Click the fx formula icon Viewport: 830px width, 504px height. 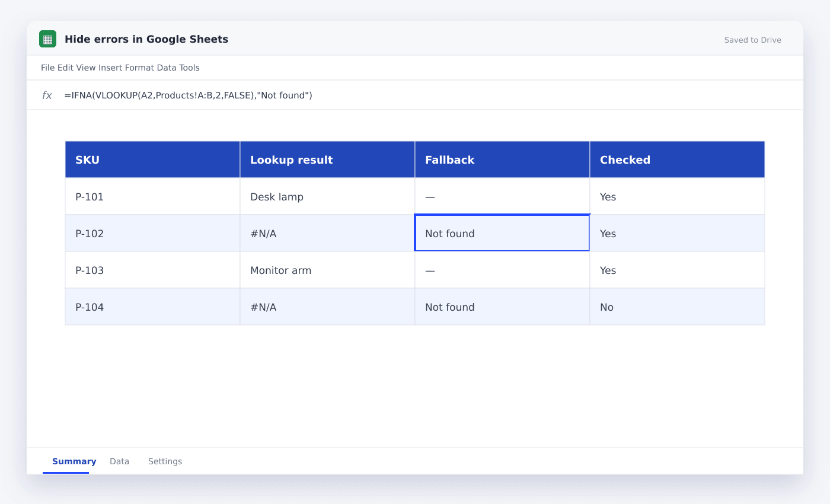47,95
